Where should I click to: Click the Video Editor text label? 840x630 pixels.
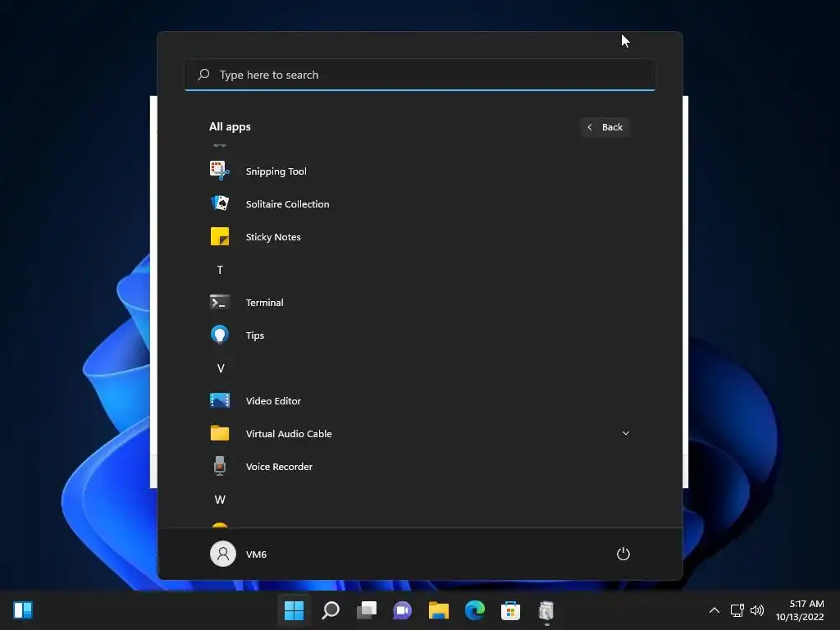coord(273,400)
